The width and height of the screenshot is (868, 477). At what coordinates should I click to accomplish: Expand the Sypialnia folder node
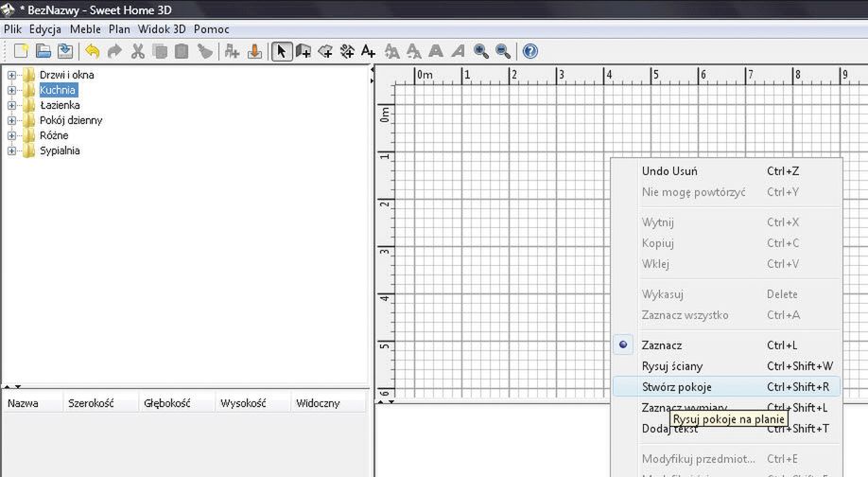11,150
